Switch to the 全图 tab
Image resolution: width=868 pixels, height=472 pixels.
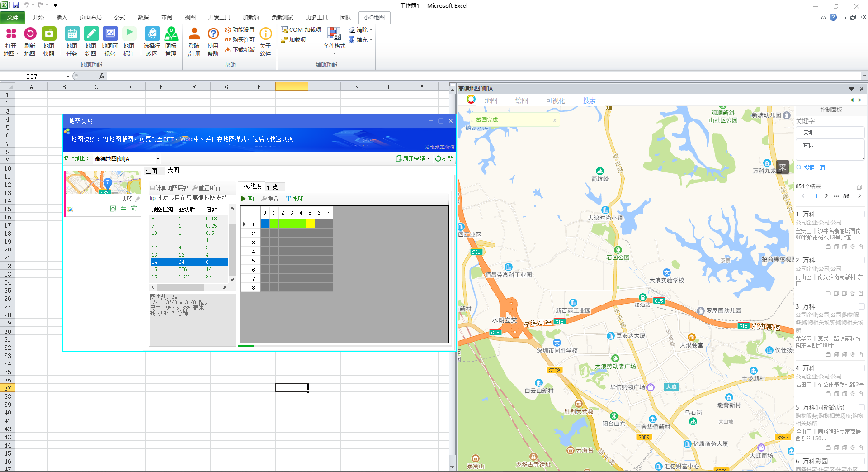152,171
